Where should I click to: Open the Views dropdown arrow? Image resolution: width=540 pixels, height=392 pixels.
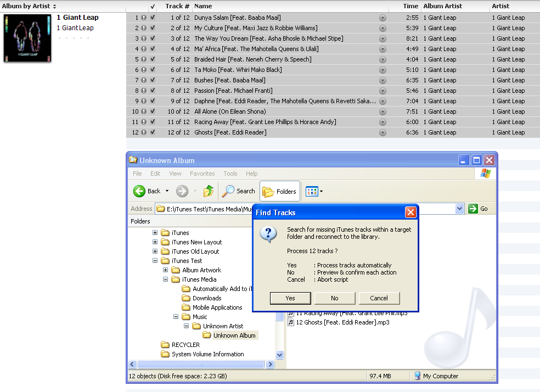click(x=322, y=191)
